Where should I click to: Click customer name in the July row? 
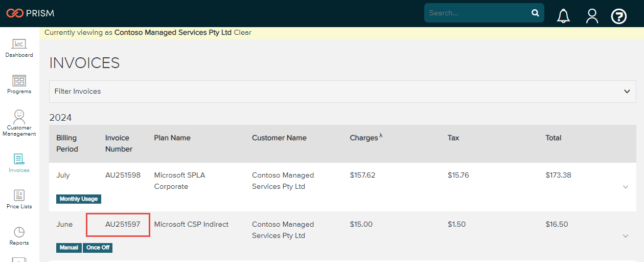pyautogui.click(x=283, y=181)
